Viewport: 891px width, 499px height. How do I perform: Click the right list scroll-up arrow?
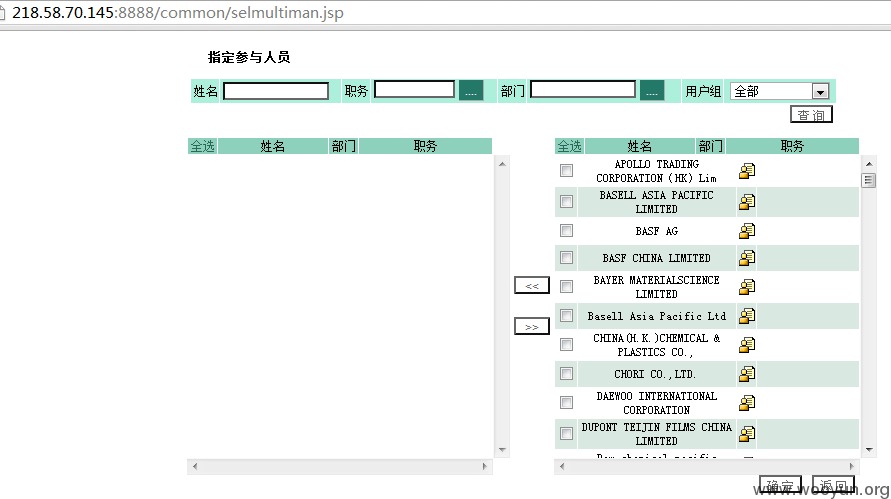[869, 164]
